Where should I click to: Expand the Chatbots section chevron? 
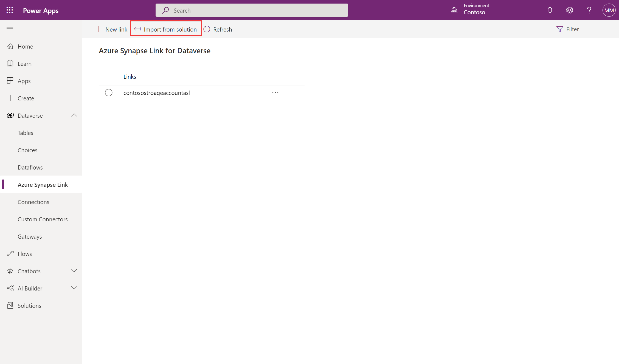coord(74,271)
